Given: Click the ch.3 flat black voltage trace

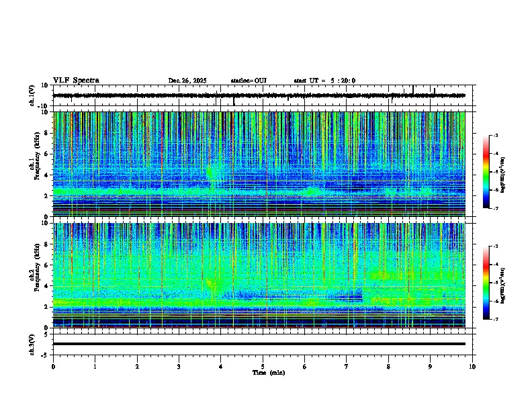Looking at the screenshot, I should [x=259, y=344].
